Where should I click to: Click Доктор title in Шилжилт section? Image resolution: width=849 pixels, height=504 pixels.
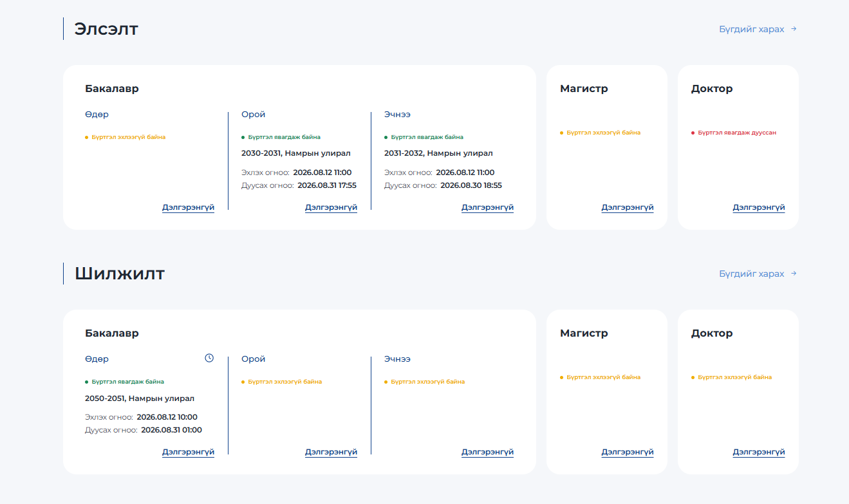[x=712, y=333]
